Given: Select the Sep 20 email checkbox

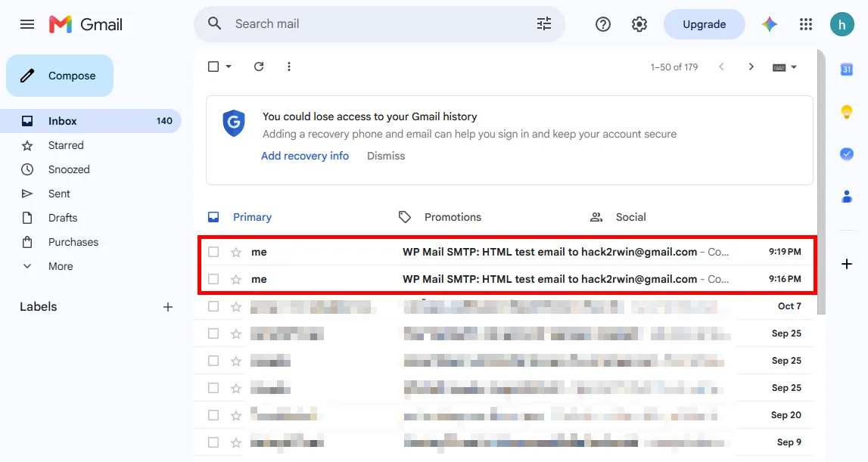Looking at the screenshot, I should tap(213, 415).
